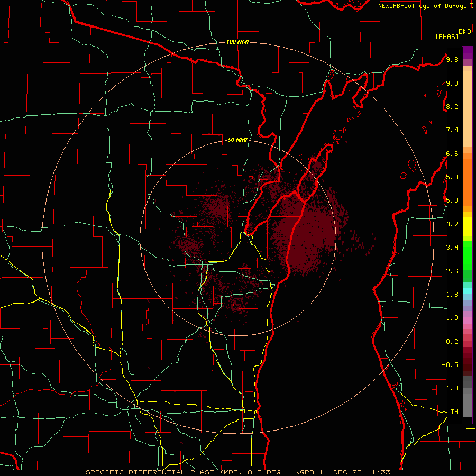The height and width of the screenshot is (476, 476).
Task: Click the purple top segment of the color bar
Action: tap(467, 53)
